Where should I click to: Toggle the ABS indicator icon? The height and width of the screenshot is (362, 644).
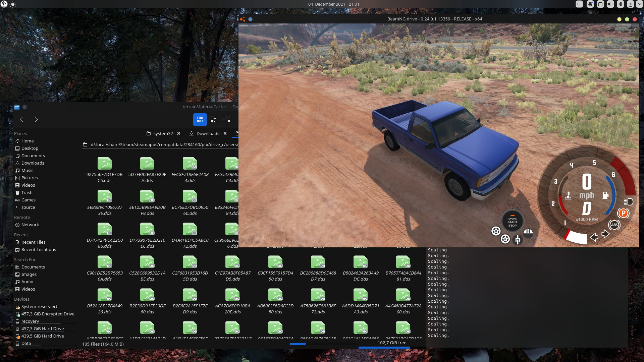(x=614, y=225)
